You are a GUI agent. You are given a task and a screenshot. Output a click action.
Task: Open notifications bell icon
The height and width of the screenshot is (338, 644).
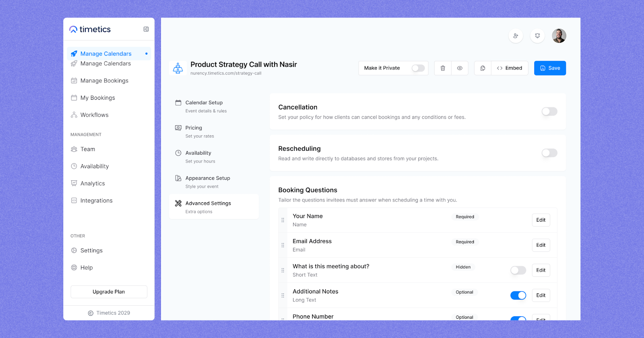point(537,36)
